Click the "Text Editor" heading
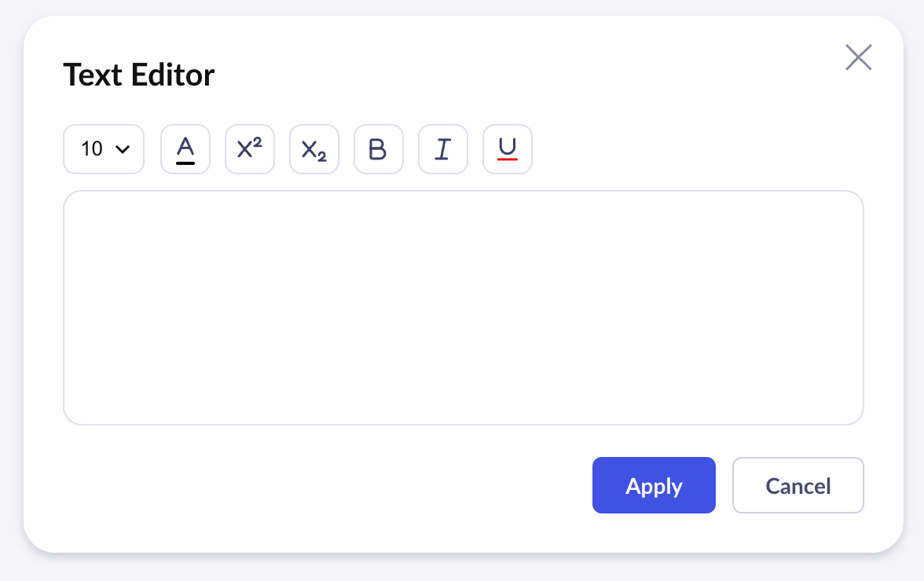 coord(139,75)
